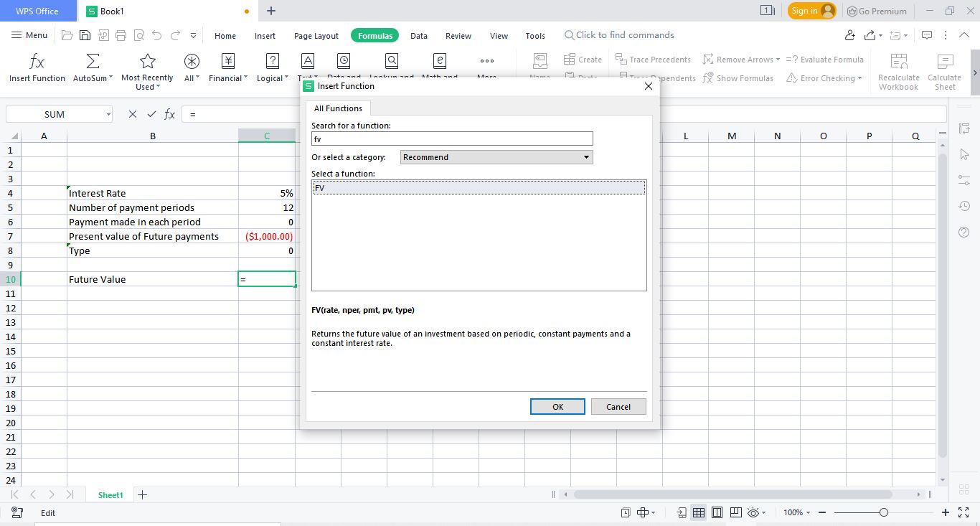Open the 100% zoom level dropdown
Image resolution: width=980 pixels, height=526 pixels.
[797, 512]
